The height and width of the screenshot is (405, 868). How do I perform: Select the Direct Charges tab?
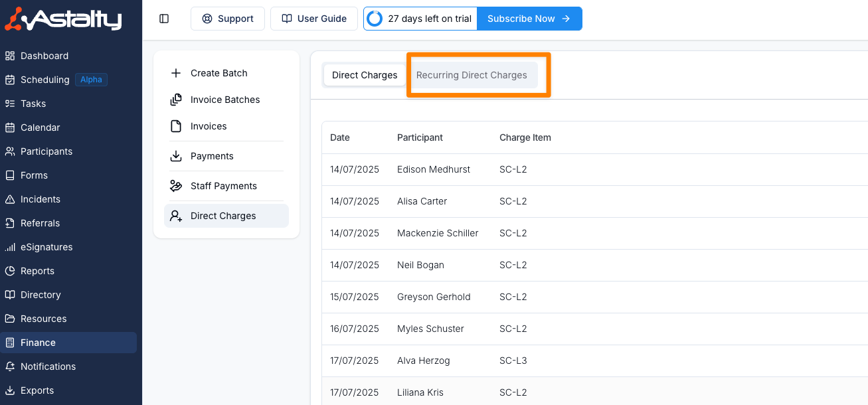click(x=365, y=75)
